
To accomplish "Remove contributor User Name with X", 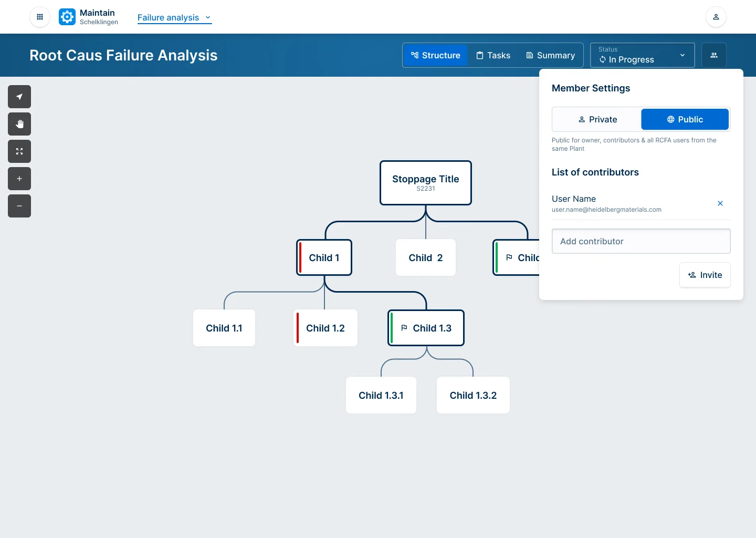I will [x=720, y=203].
